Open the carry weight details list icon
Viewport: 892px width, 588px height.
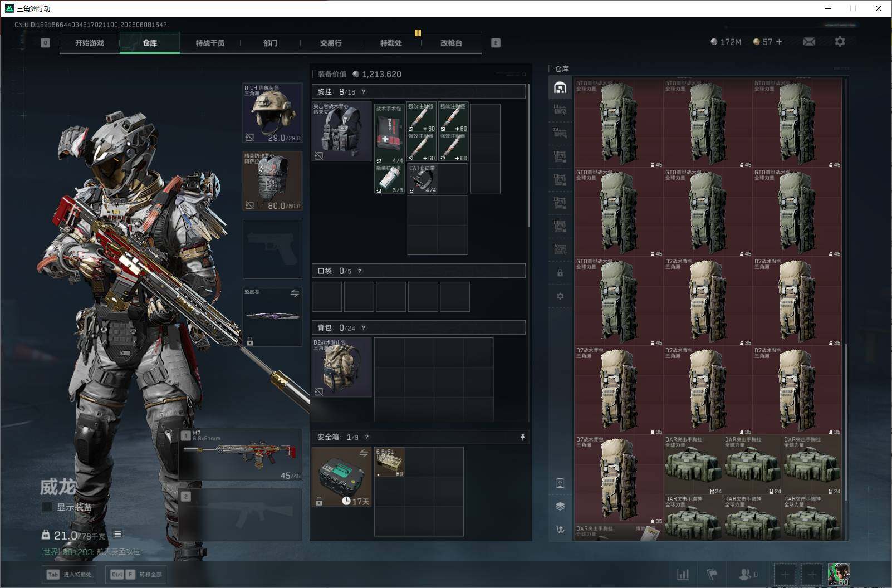pyautogui.click(x=117, y=534)
